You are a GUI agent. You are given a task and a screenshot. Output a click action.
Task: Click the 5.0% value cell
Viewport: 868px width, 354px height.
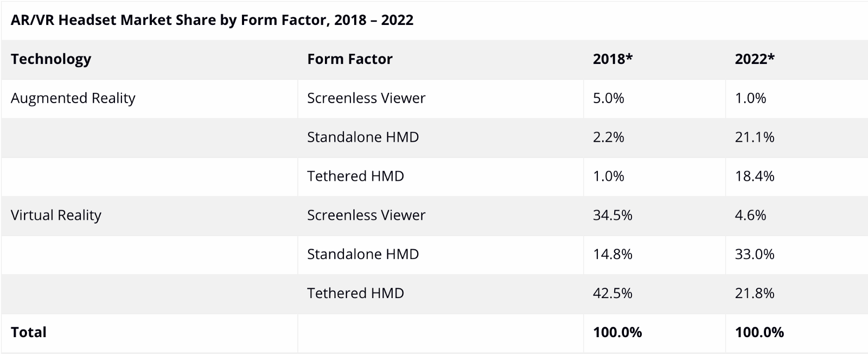(608, 98)
